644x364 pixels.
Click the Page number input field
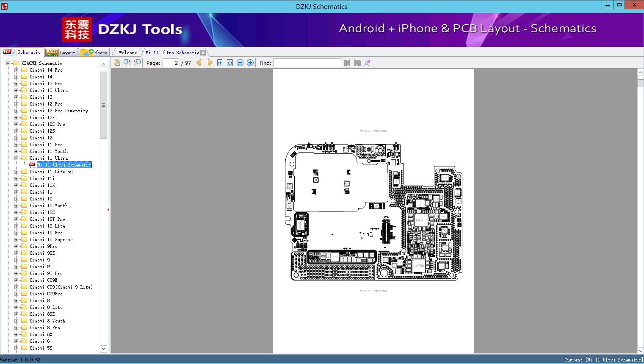[171, 63]
